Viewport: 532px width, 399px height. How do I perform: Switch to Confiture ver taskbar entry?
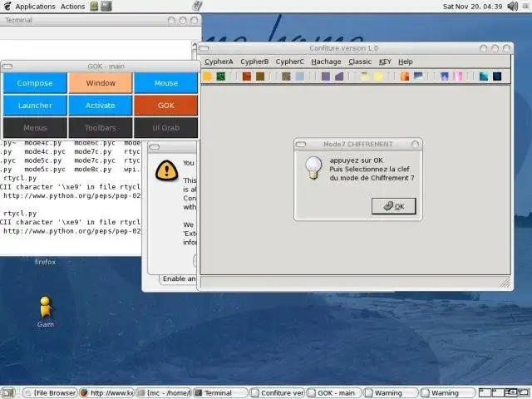coord(278,393)
